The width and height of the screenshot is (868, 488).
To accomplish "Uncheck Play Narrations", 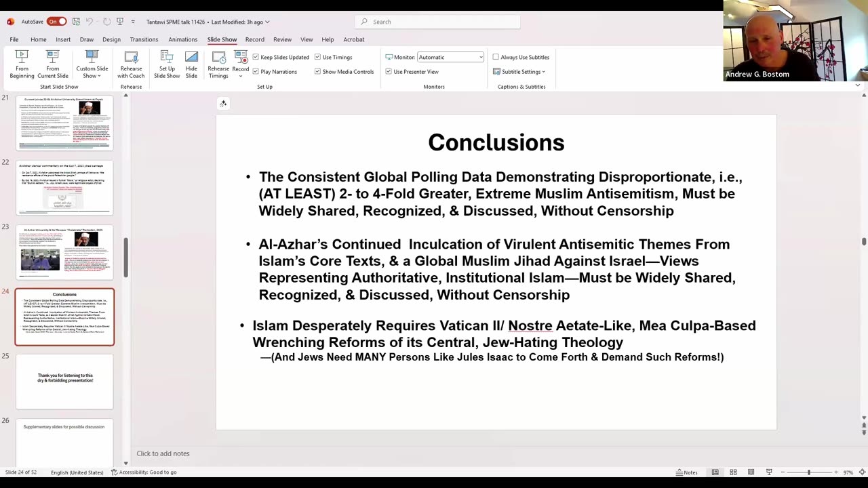I will tap(256, 71).
